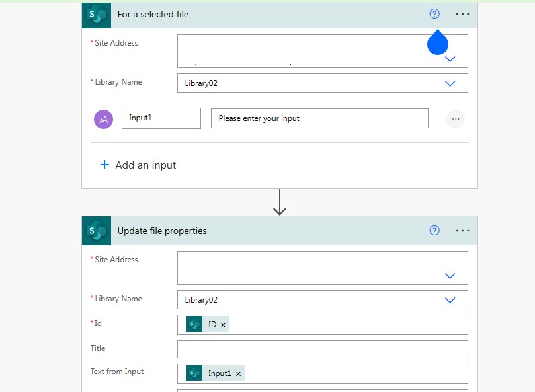Expand Site Address dropdown in "Update file properties"

point(450,276)
